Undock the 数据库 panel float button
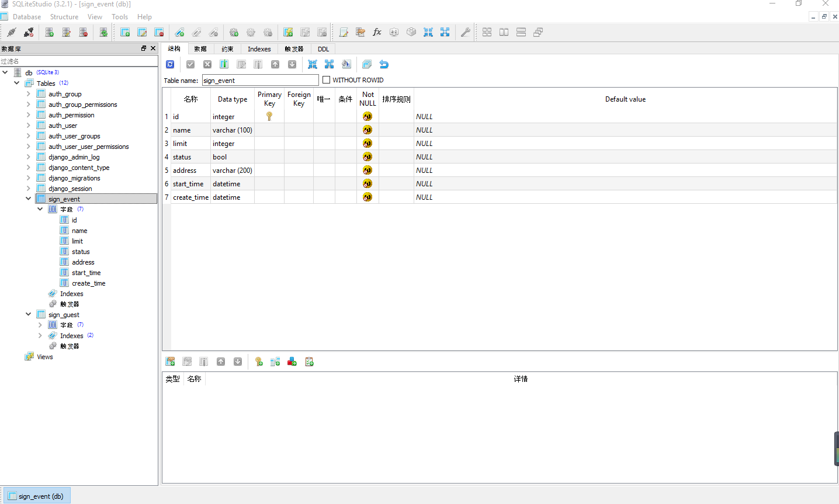839x504 pixels. point(144,48)
